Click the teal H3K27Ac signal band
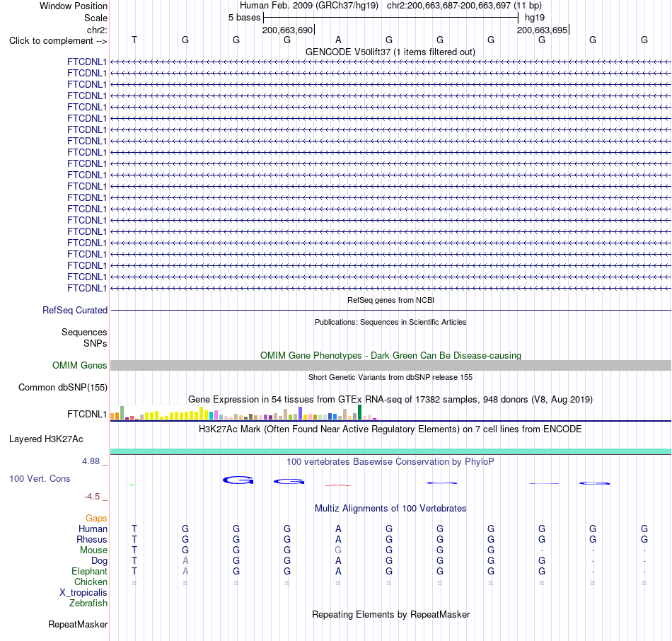Image resolution: width=672 pixels, height=641 pixels. point(390,451)
